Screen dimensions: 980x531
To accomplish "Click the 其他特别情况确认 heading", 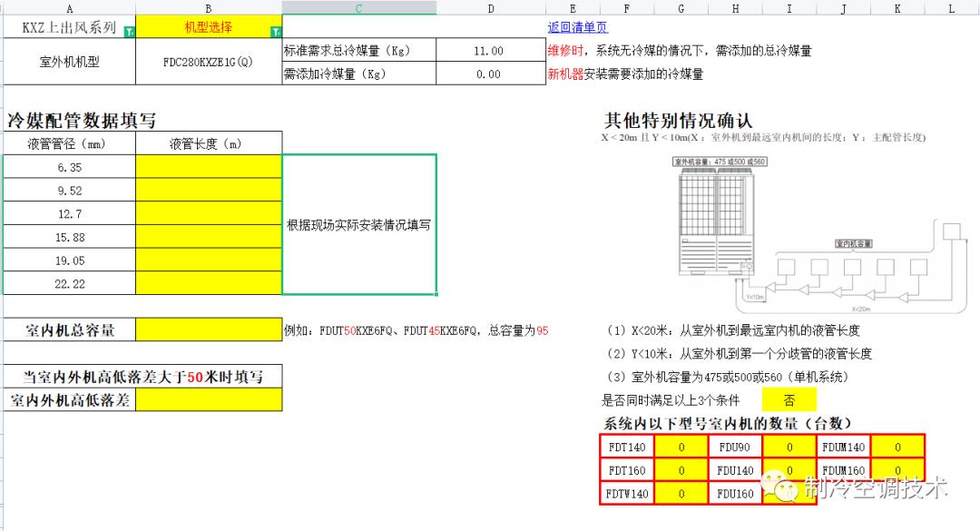I will (x=678, y=120).
